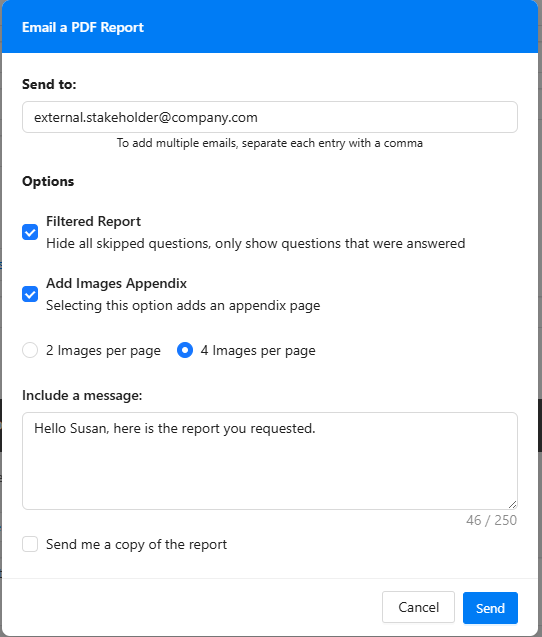Click inside the message text area
Image resolution: width=542 pixels, height=637 pixels.
[270, 461]
